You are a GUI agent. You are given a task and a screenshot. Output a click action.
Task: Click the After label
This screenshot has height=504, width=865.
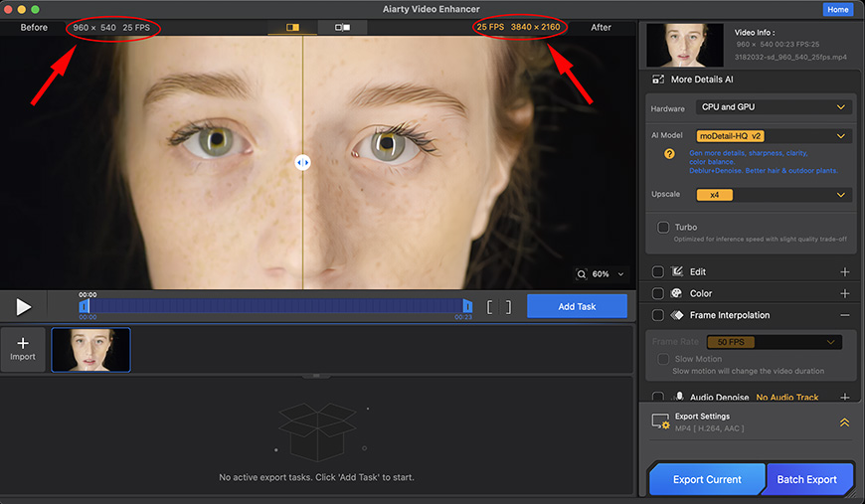601,27
